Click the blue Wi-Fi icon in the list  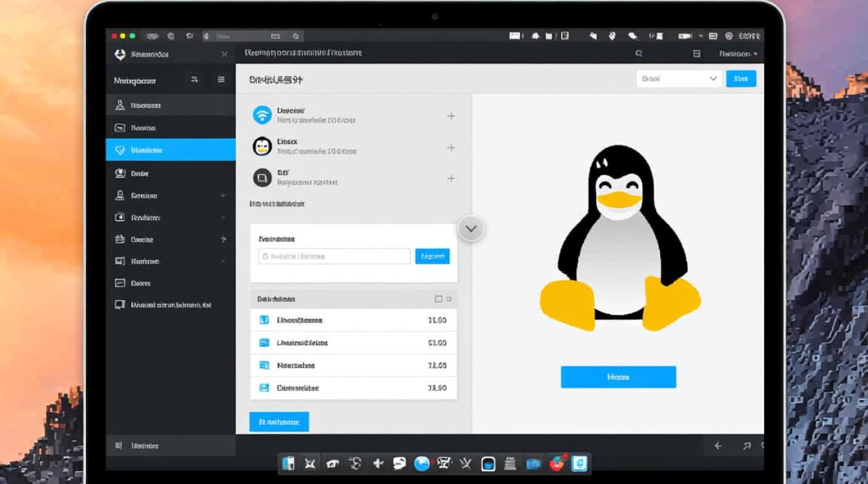pos(262,115)
